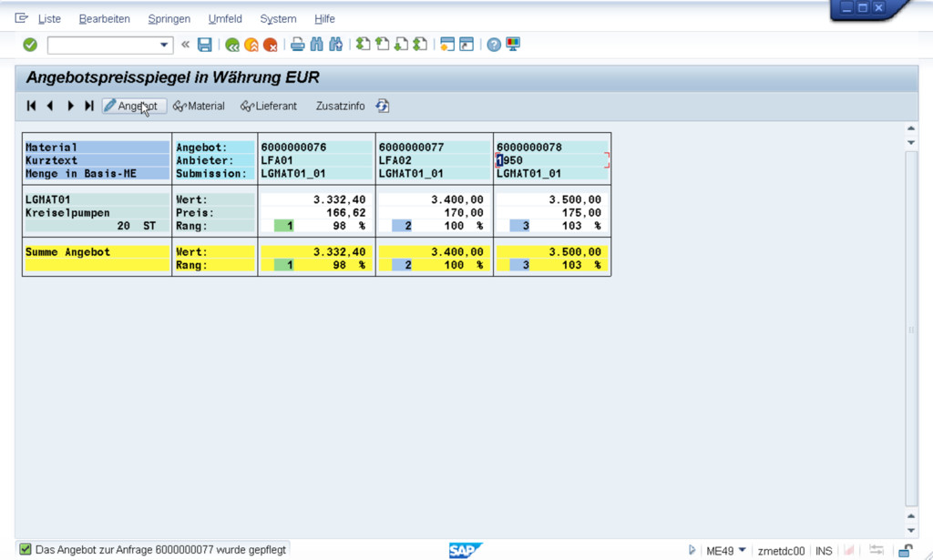This screenshot has width=933, height=560.
Task: Click the Menge in Basis-ME header label
Action: (x=81, y=174)
